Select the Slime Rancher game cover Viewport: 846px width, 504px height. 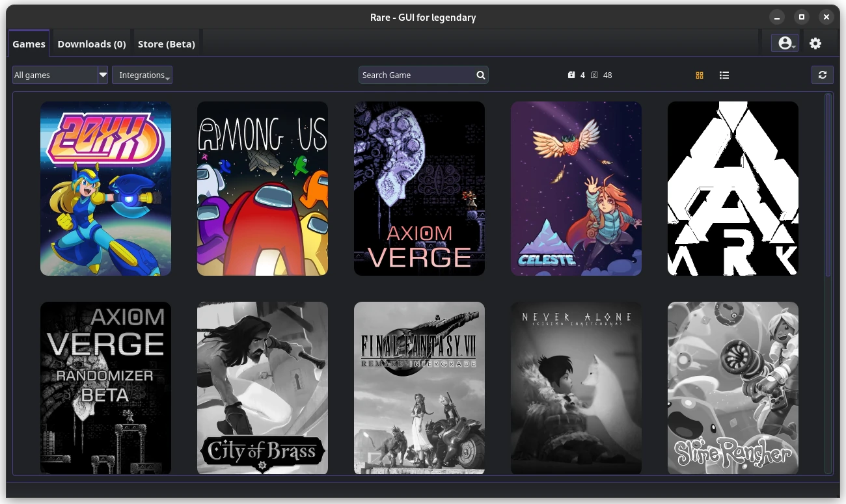pyautogui.click(x=733, y=388)
